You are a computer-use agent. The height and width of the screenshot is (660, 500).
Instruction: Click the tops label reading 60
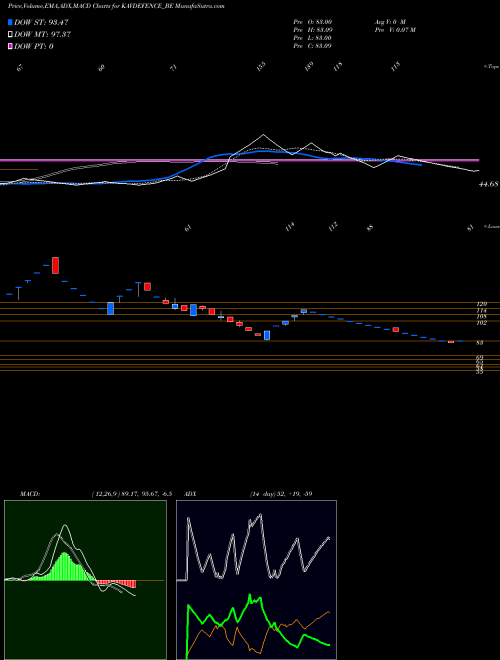click(x=101, y=69)
